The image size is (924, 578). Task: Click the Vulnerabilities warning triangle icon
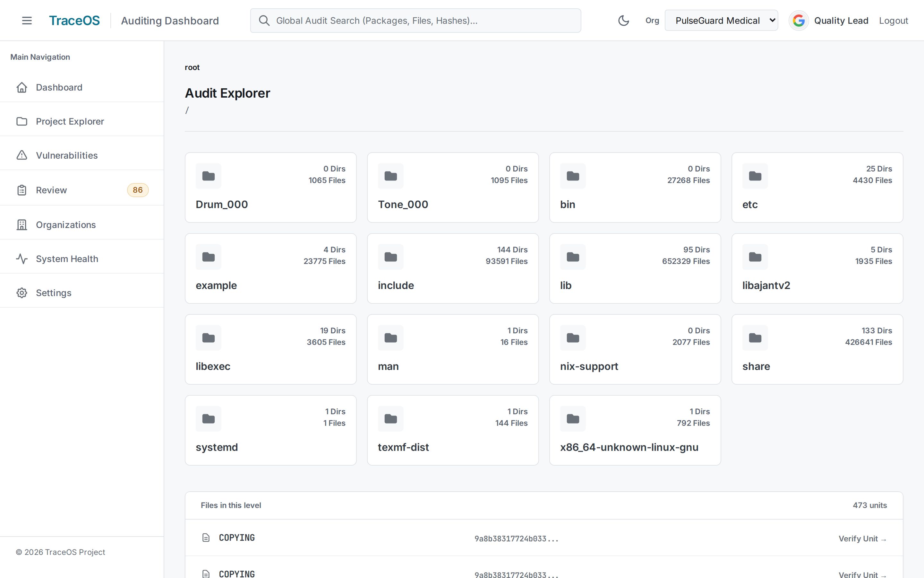tap(22, 155)
